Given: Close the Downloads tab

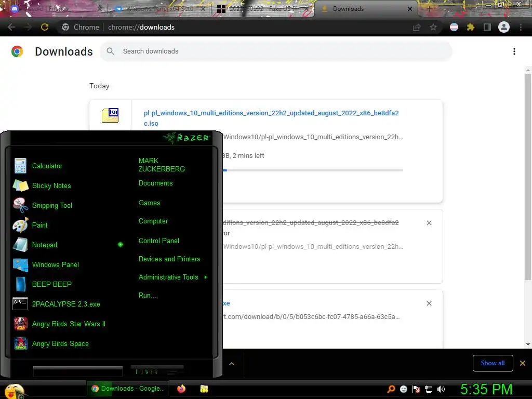Looking at the screenshot, I should point(409,9).
